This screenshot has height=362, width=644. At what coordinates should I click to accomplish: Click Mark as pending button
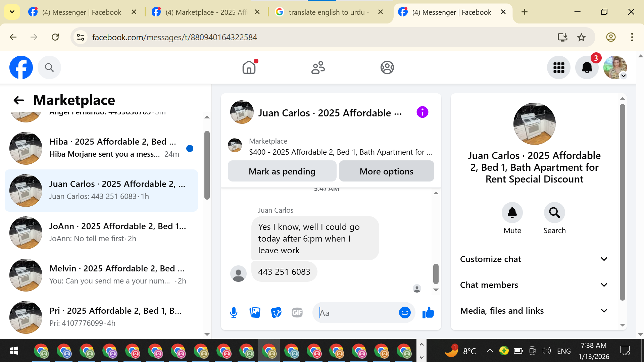[x=282, y=171]
